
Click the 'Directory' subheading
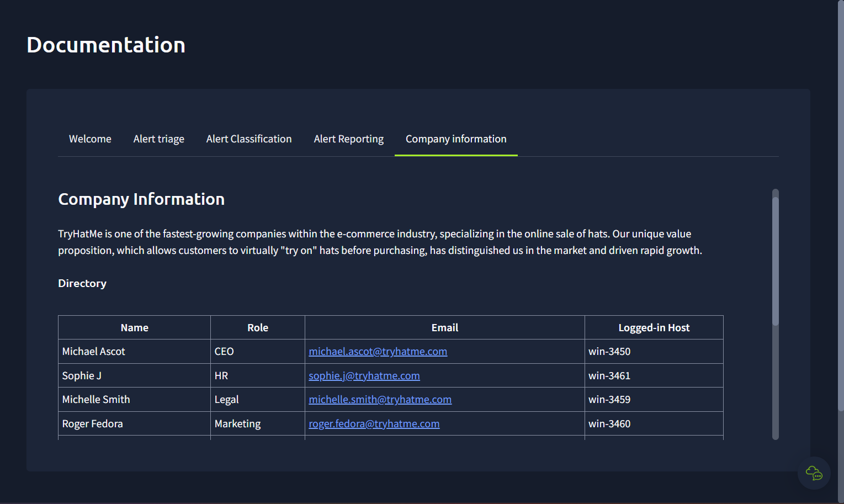coord(82,283)
